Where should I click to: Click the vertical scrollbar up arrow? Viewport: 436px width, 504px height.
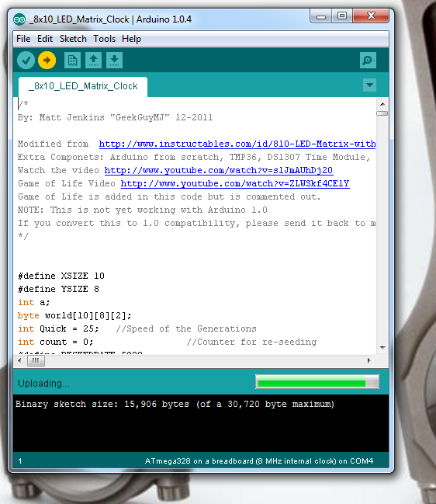tap(382, 104)
